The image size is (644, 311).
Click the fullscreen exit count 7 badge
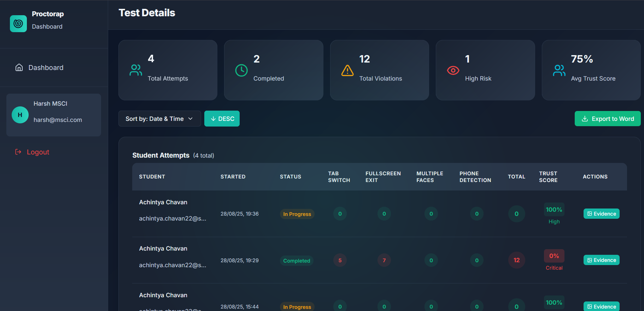(384, 260)
